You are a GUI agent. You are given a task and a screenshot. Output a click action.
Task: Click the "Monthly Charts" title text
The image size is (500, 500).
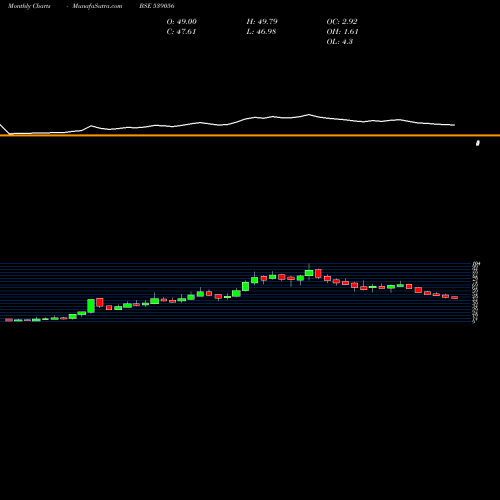pyautogui.click(x=29, y=6)
